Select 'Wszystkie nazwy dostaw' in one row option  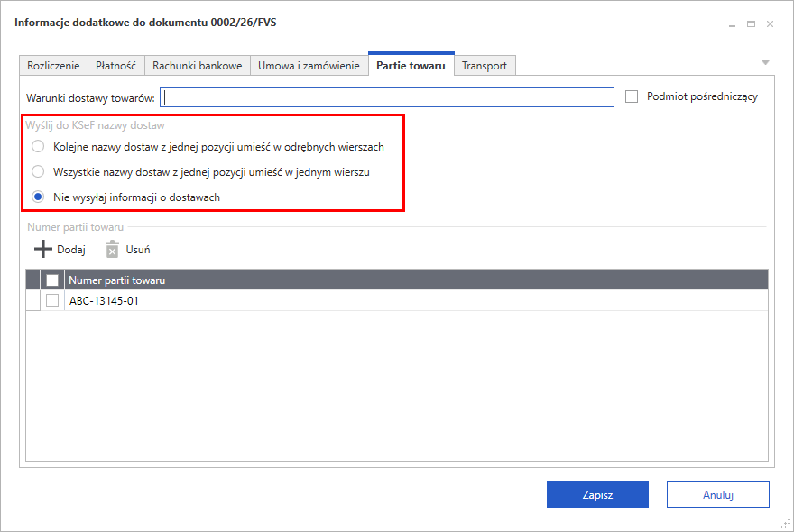click(38, 171)
